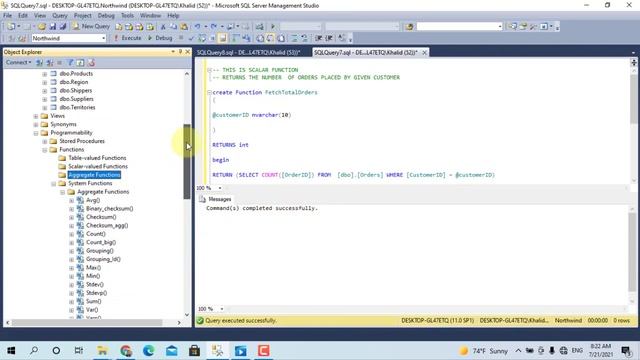Expand the dbo.Products table node
Image resolution: width=640 pixels, height=360 pixels.
pyautogui.click(x=44, y=74)
